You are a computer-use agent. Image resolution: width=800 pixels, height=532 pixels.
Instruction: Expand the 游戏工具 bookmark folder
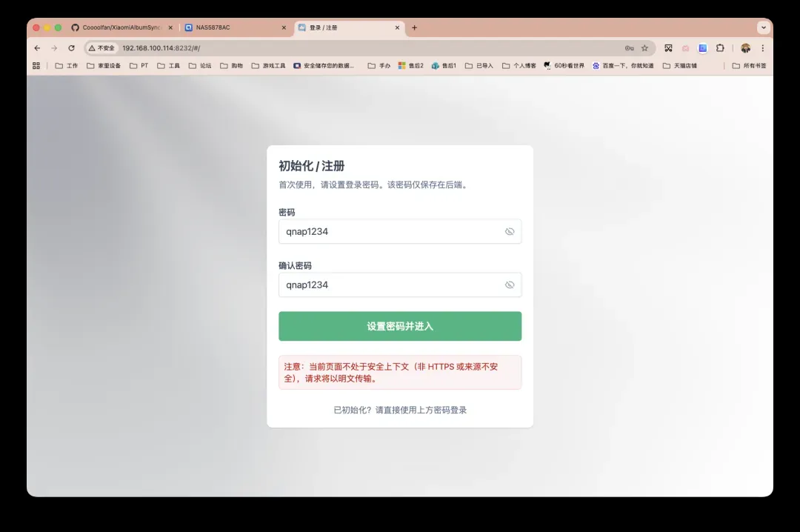[x=268, y=65]
